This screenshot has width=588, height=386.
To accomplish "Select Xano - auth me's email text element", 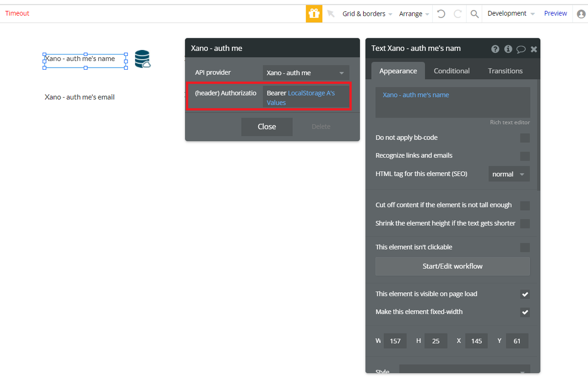I will tap(79, 97).
